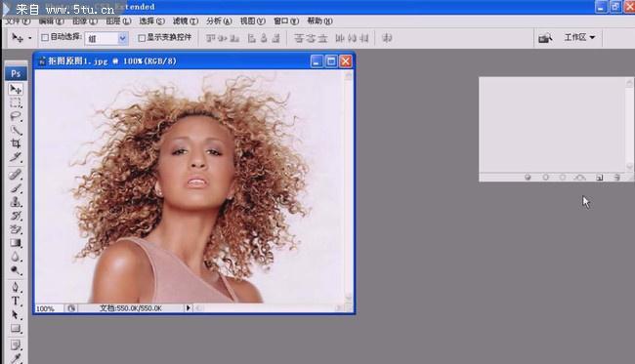The height and width of the screenshot is (364, 635).
Task: Minimize the 抠图原图1.jpg document window
Action: pyautogui.click(x=317, y=61)
